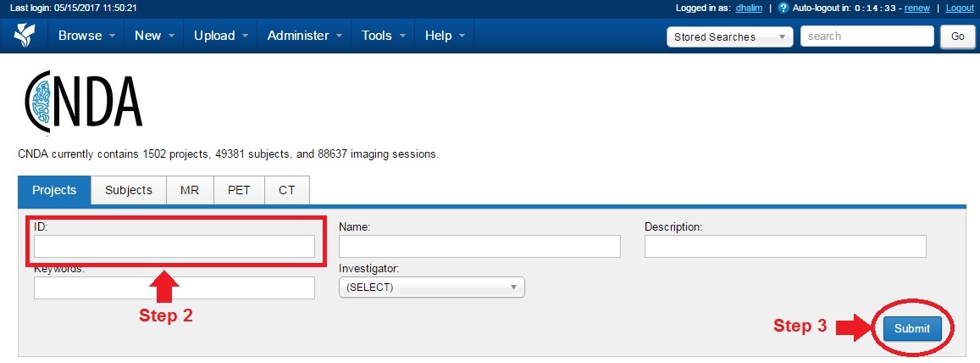Expand the Stored Searches dropdown

click(x=730, y=37)
